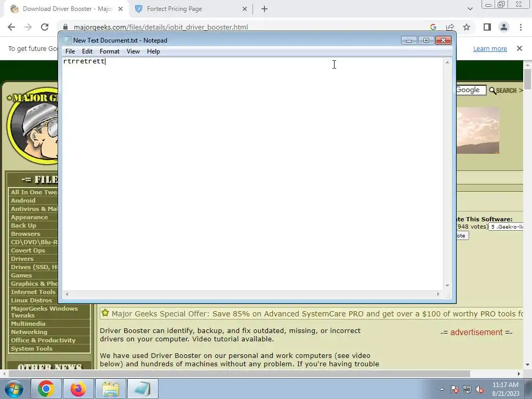Open the Linux Distros category link
Viewport: 532px width, 399px height.
[32, 300]
